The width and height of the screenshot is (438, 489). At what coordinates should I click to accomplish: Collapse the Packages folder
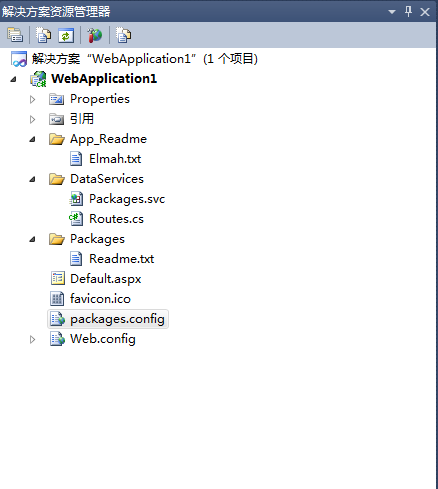(x=32, y=239)
